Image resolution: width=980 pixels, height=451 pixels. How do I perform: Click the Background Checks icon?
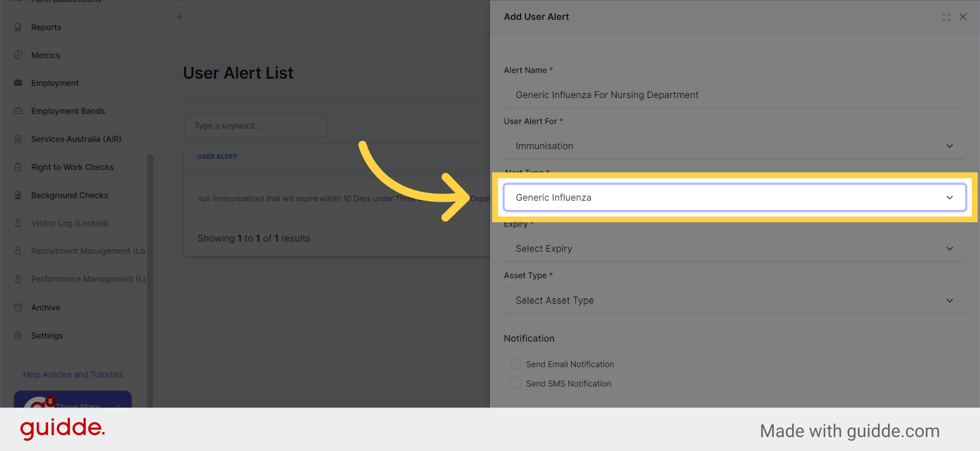coord(18,195)
